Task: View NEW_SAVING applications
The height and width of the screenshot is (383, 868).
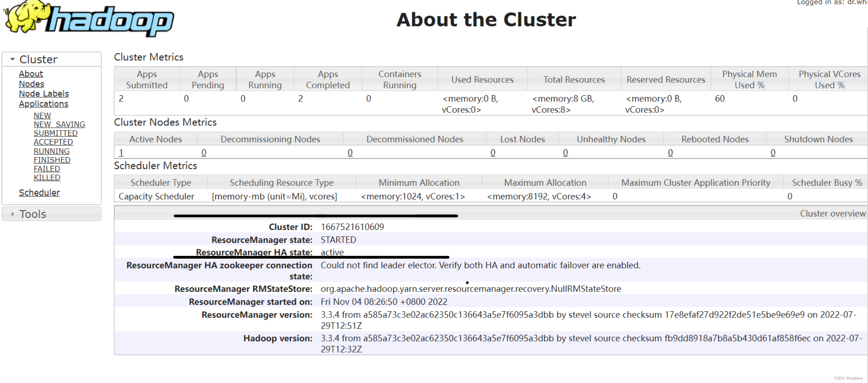Action: pos(59,124)
